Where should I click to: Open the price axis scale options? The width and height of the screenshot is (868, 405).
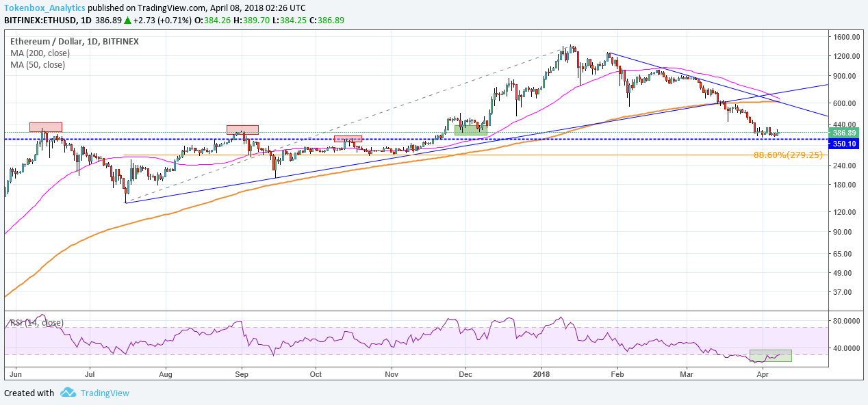click(845, 205)
